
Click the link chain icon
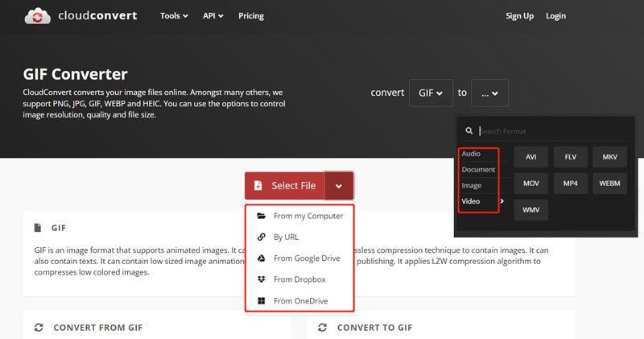tap(261, 237)
